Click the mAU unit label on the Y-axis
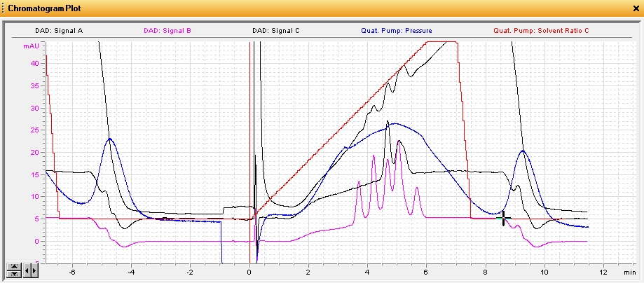Viewport: 644px width, 283px height. [32, 46]
